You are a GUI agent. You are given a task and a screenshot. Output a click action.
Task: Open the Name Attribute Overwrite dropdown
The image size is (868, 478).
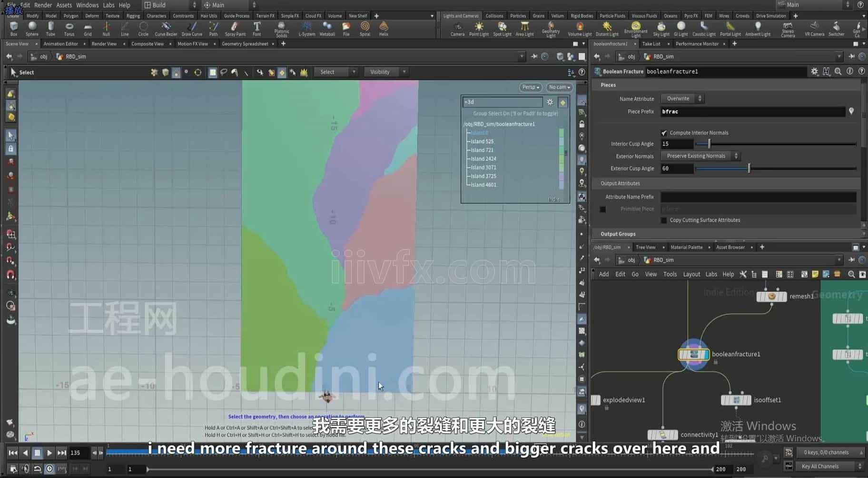pyautogui.click(x=682, y=99)
